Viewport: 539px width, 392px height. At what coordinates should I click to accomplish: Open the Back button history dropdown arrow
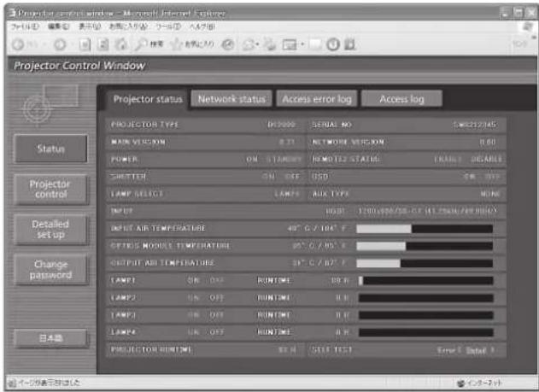44,44
